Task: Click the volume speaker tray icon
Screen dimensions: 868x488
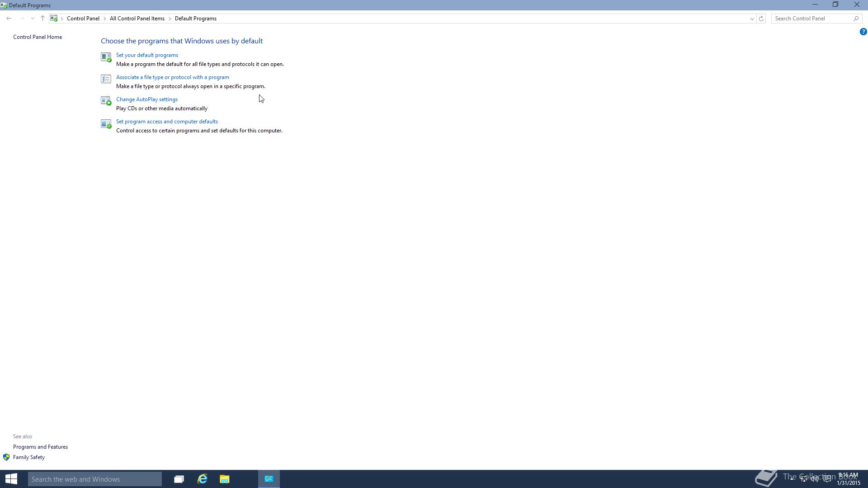Action: 815,479
